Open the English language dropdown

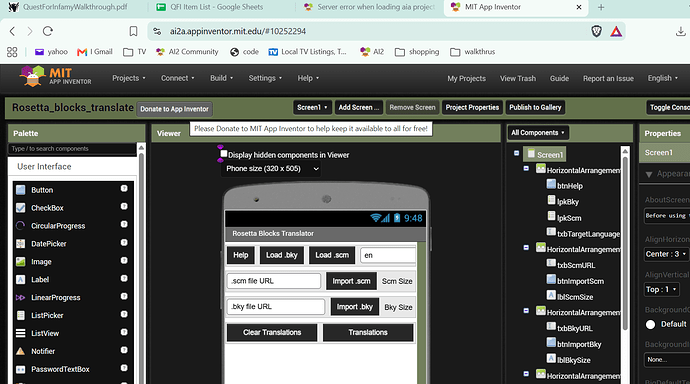point(663,78)
